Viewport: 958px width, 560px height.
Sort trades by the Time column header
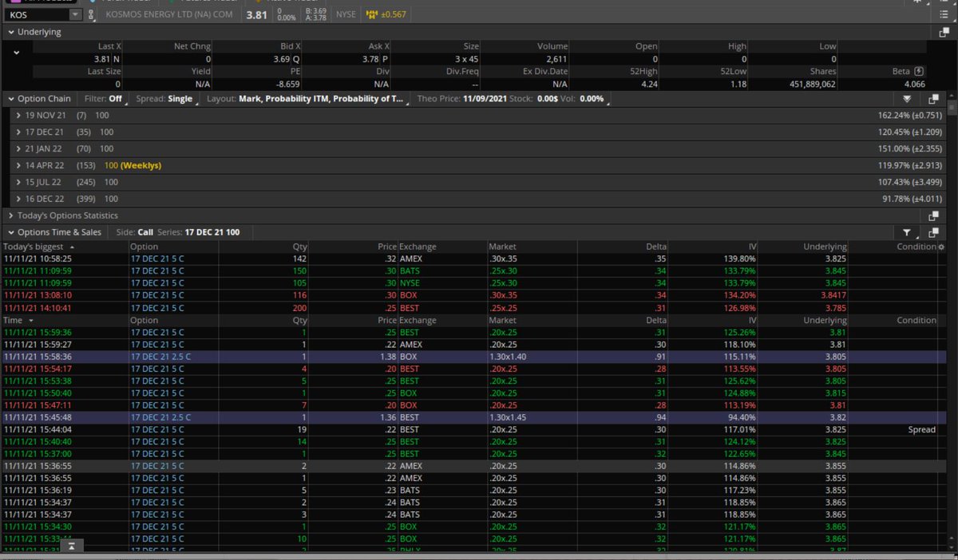(x=65, y=320)
